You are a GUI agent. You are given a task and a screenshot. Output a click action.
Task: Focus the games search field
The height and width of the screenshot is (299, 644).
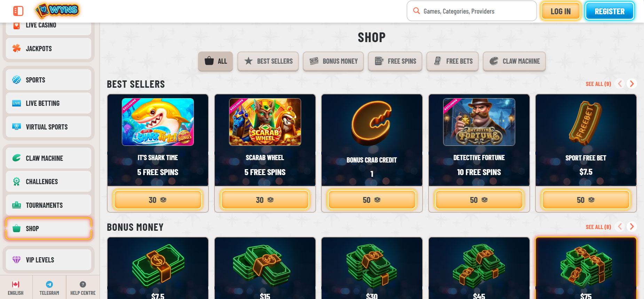click(x=472, y=11)
